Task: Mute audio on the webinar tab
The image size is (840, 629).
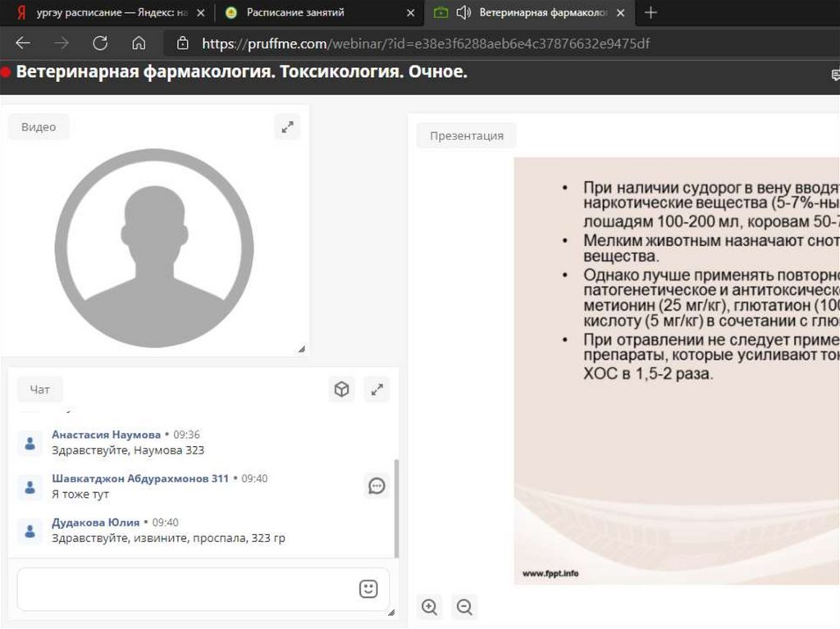Action: click(x=463, y=12)
